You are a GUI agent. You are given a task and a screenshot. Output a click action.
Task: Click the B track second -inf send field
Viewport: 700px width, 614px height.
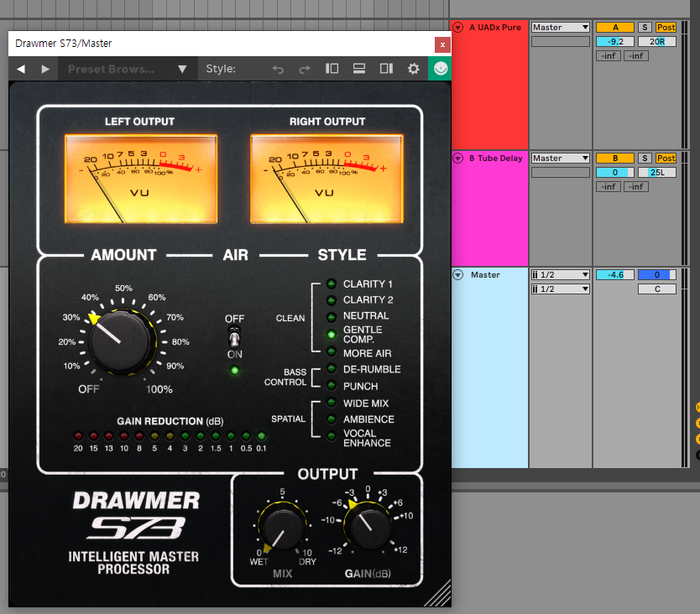point(635,186)
